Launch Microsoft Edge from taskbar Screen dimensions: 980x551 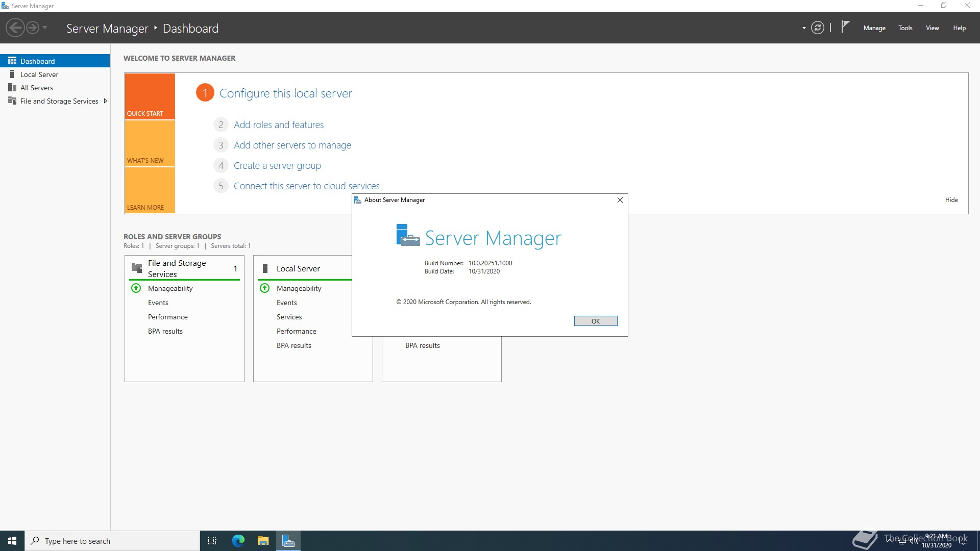click(x=238, y=541)
